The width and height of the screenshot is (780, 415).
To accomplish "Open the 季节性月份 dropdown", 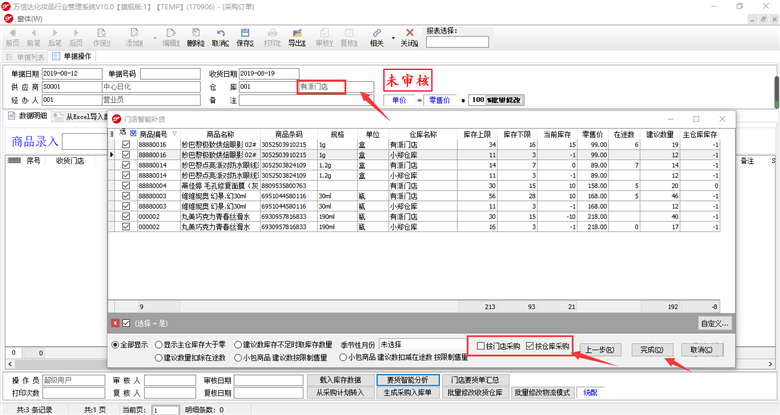I will point(423,344).
